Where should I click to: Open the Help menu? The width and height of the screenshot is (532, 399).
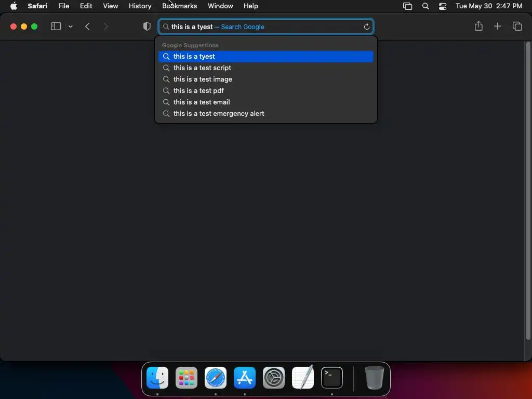coord(251,6)
